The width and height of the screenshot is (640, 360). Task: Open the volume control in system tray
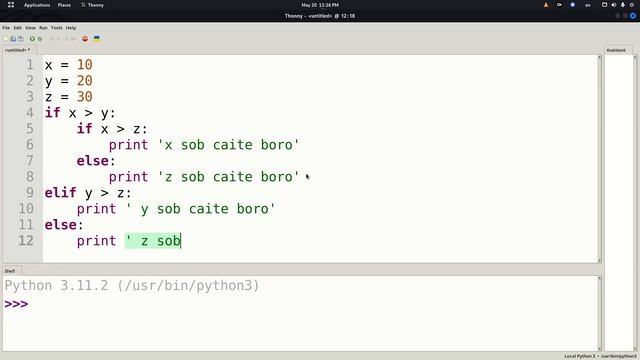click(613, 5)
